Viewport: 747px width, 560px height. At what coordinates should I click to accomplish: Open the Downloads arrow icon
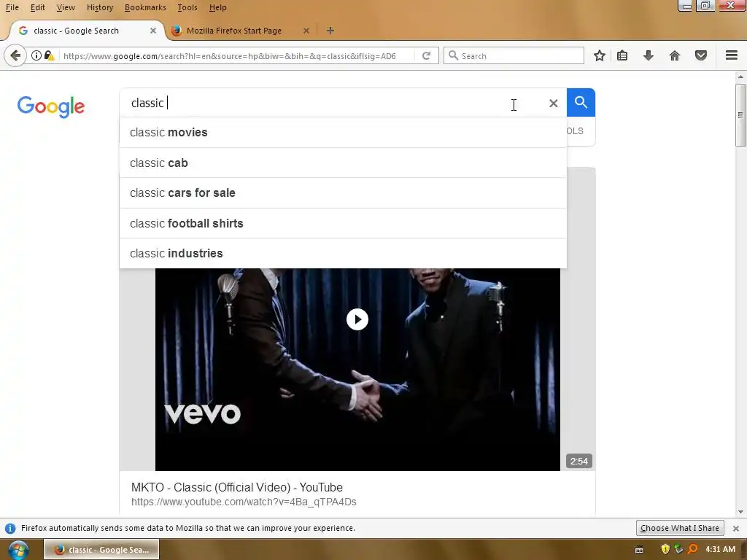(649, 55)
